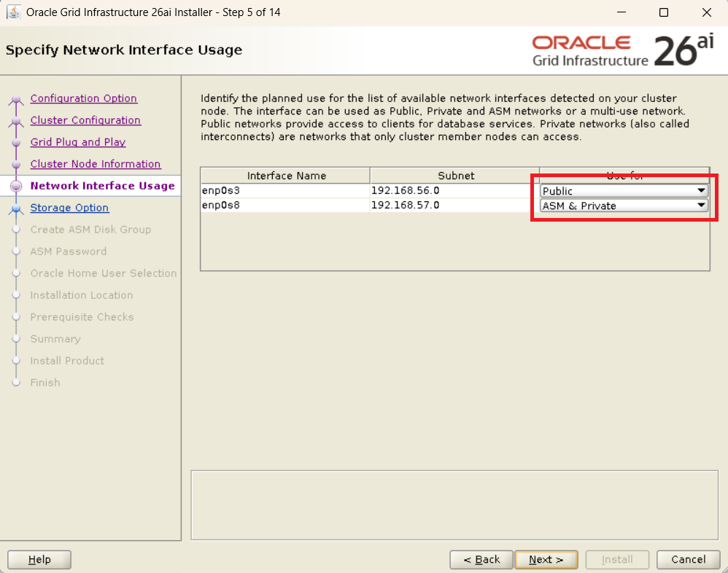Cancel the Grid Infrastructure installation

pos(688,559)
